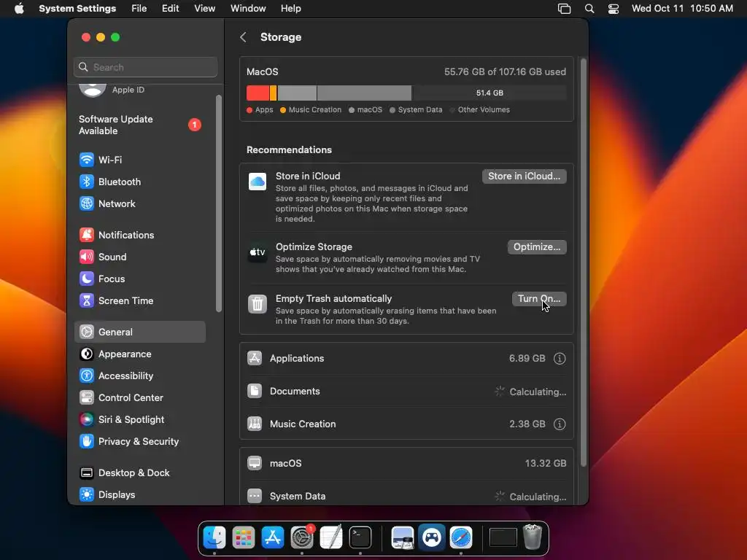The image size is (747, 560).
Task: Click the 51.4 GB free space bar
Action: (489, 93)
